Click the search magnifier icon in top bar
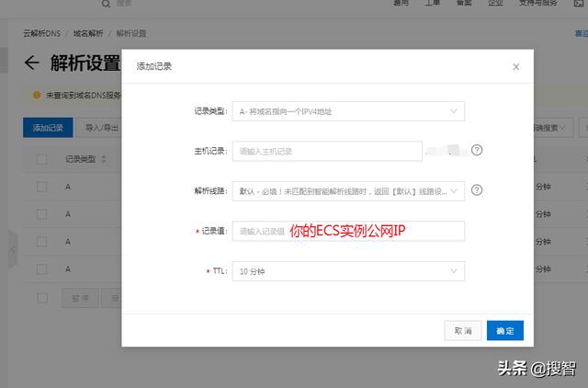This screenshot has width=588, height=388. point(107,4)
